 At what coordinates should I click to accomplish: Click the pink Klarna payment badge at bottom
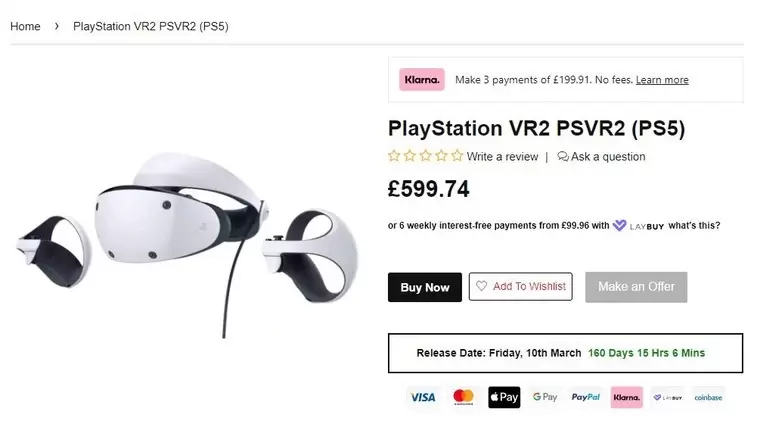tap(627, 397)
